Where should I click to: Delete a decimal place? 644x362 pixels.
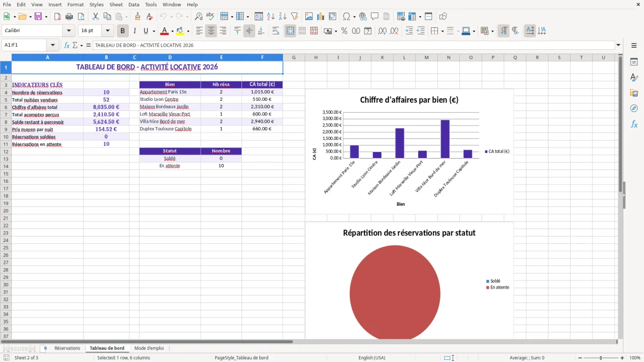394,31
